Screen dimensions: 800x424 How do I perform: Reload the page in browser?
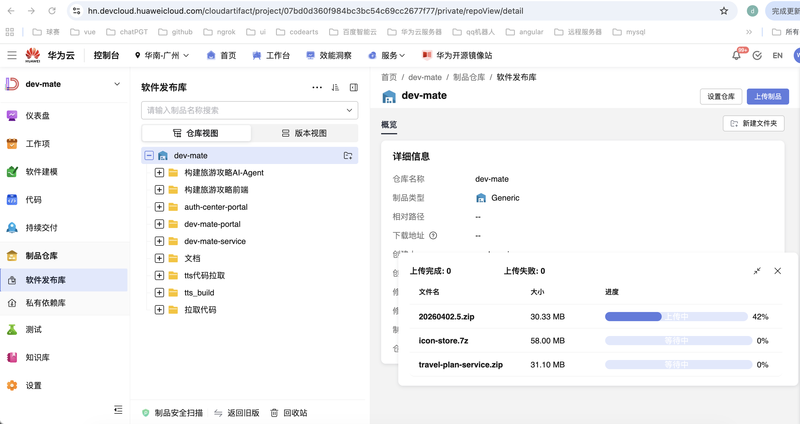tap(52, 11)
